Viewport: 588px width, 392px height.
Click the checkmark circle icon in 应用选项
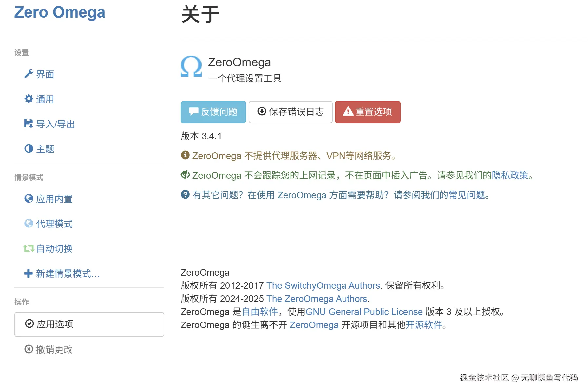click(x=29, y=323)
